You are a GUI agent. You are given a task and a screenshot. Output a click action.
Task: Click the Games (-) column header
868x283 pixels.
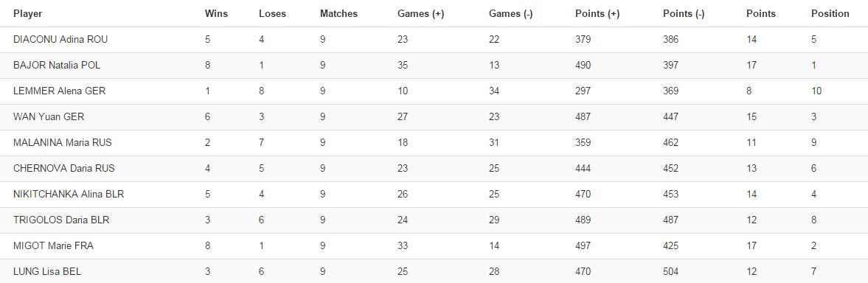coord(510,14)
